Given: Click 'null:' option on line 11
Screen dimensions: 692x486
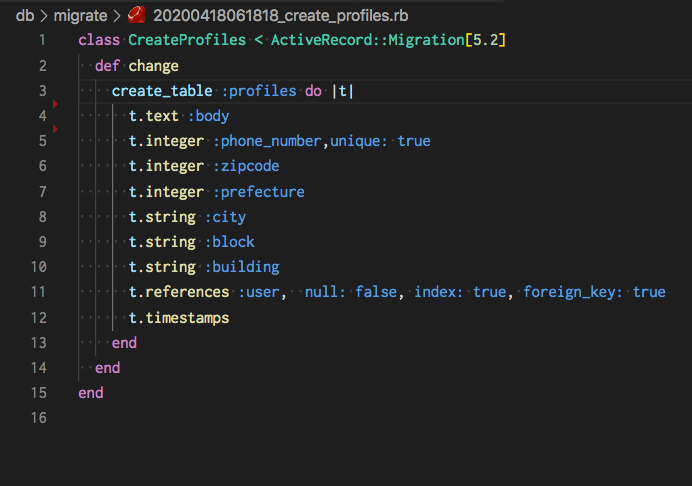Looking at the screenshot, I should pyautogui.click(x=325, y=292).
